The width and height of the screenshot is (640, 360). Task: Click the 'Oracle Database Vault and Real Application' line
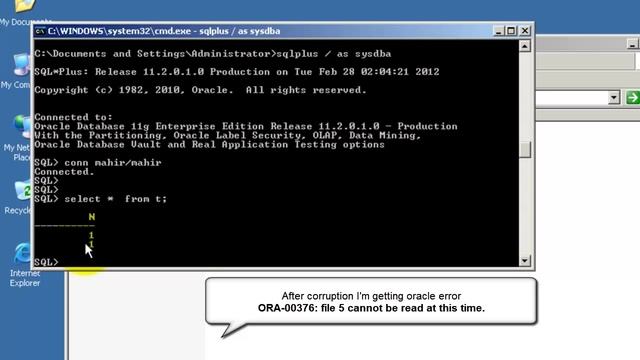(209, 145)
